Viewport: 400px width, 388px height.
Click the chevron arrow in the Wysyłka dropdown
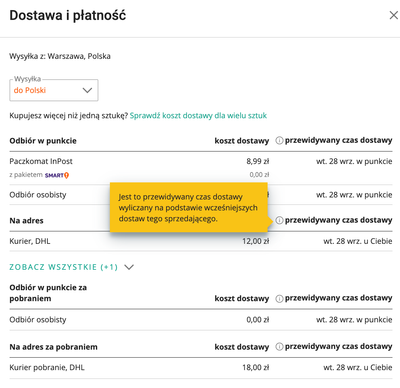tap(87, 90)
